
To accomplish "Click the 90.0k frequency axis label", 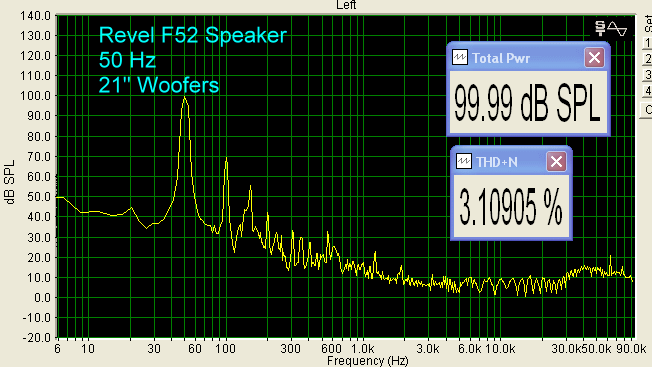I will point(631,348).
